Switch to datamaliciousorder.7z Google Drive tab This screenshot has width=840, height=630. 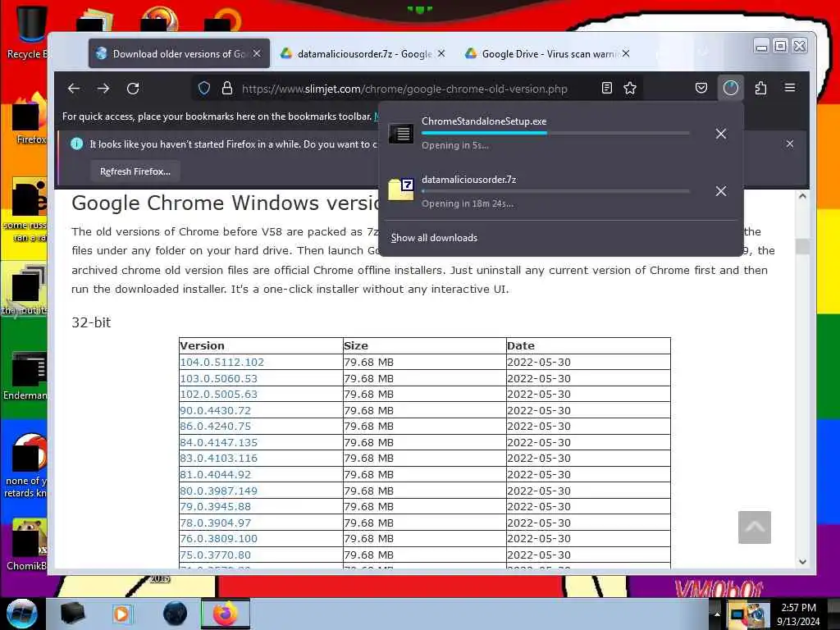click(363, 53)
